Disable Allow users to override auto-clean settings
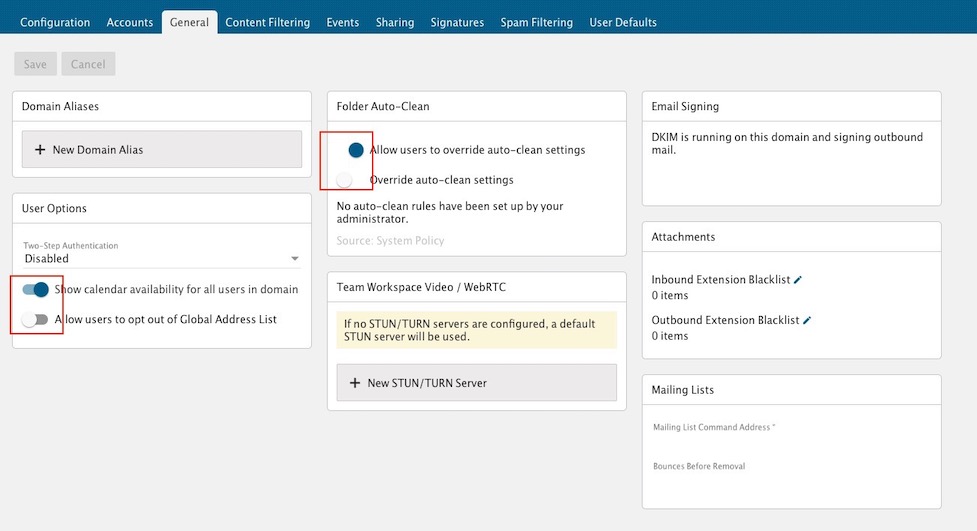Screen dimensions: 977x531 point(351,150)
